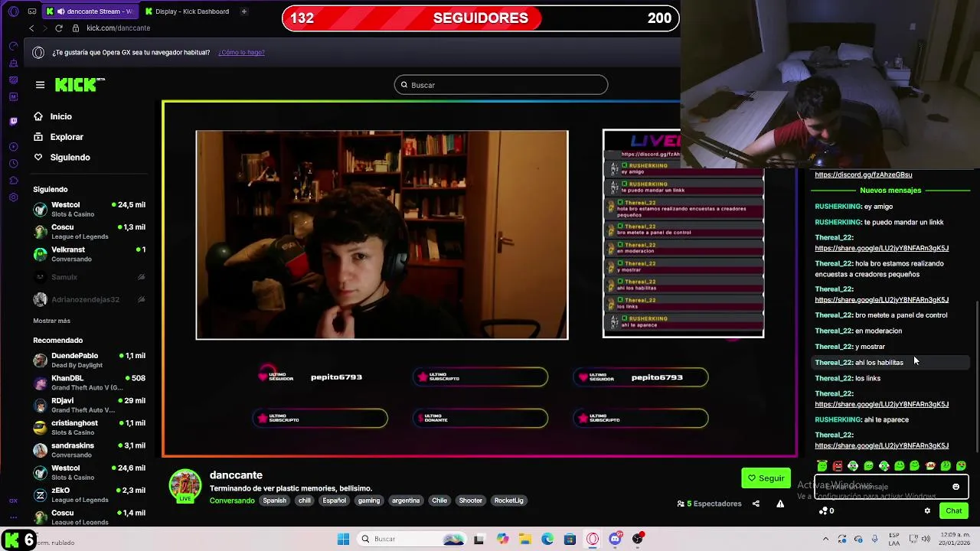Open Siguiendo in the sidebar

click(x=62, y=157)
